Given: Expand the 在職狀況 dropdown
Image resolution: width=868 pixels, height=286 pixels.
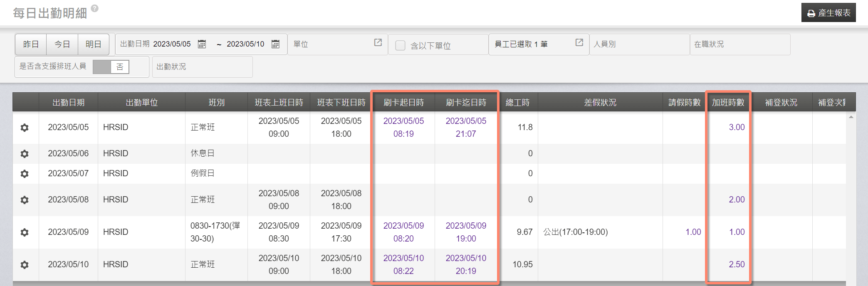Looking at the screenshot, I should [x=739, y=44].
